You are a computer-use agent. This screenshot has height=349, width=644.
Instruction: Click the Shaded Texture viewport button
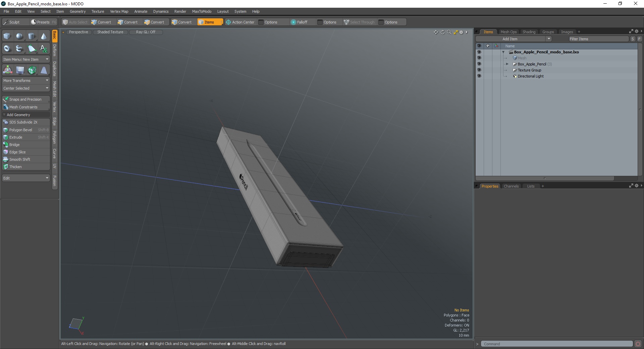(x=110, y=32)
